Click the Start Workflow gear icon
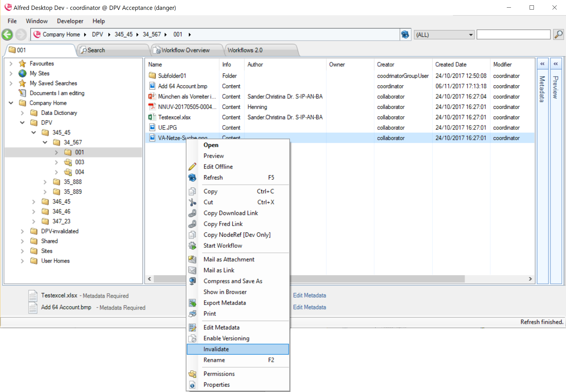The image size is (566, 392). click(192, 245)
